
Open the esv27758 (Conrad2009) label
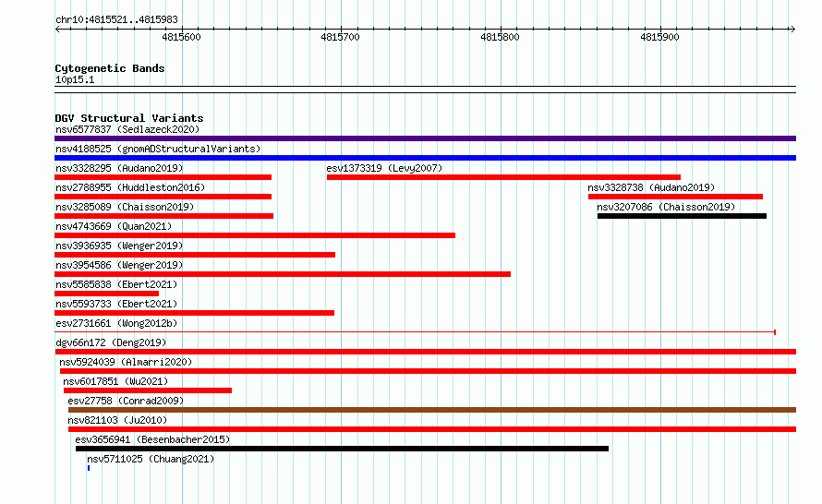pos(126,401)
